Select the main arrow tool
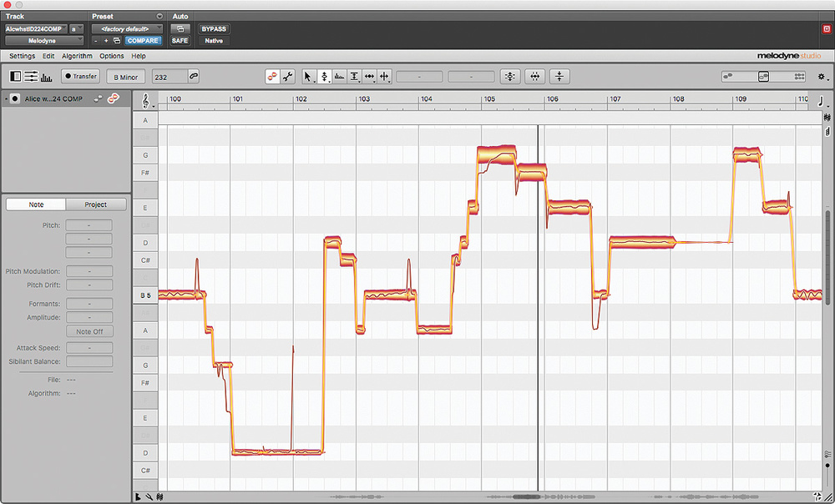835x504 pixels. pos(308,77)
